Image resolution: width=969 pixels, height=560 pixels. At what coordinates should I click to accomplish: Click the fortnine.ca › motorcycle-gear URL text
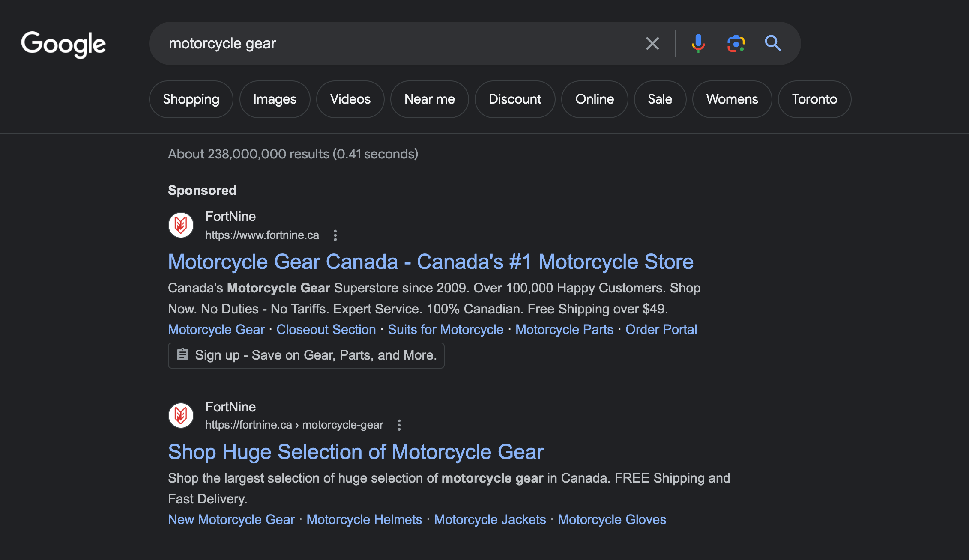point(294,425)
